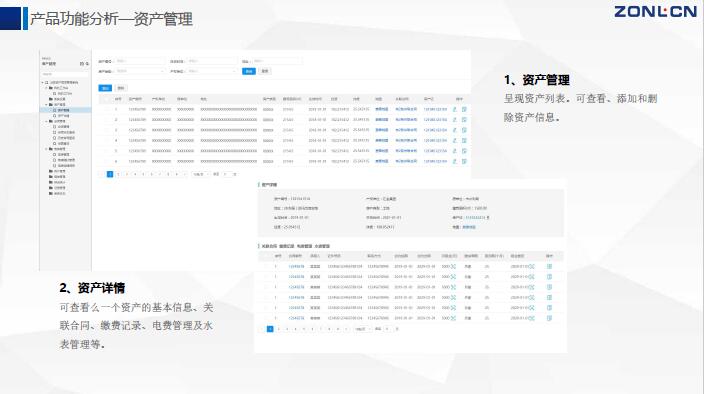Open the detail document icon in asset row 2
704x394 pixels.
point(464,120)
